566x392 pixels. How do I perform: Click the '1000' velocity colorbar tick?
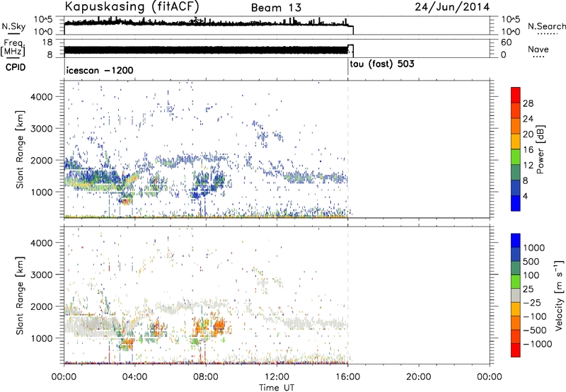click(533, 248)
